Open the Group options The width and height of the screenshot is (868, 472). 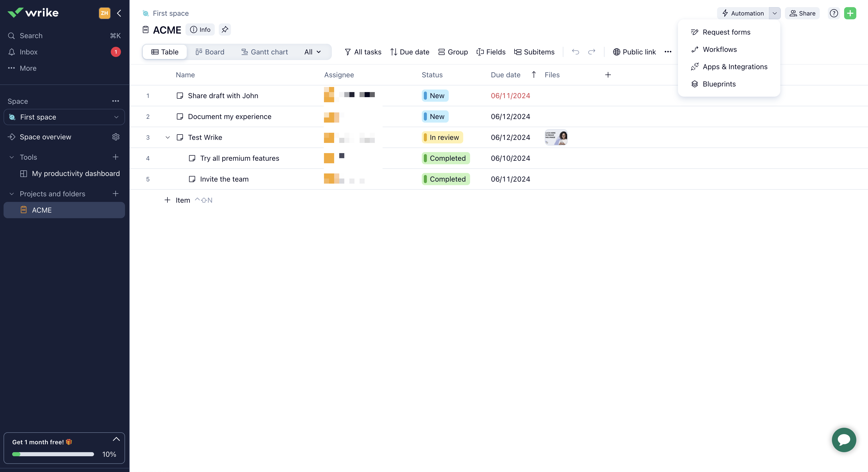point(453,52)
